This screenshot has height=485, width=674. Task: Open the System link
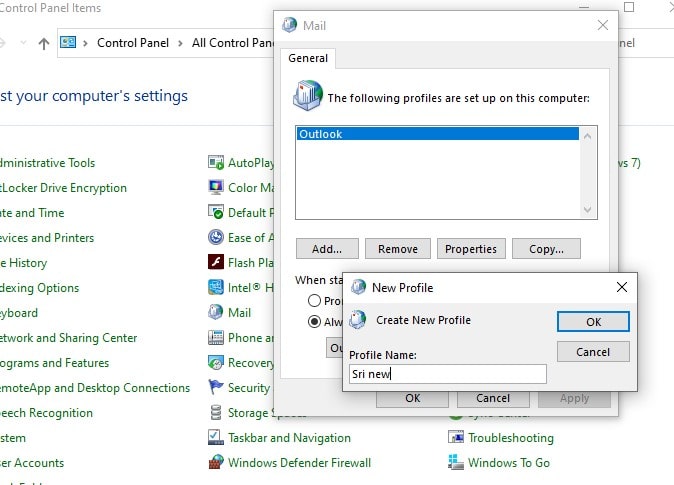coord(13,438)
